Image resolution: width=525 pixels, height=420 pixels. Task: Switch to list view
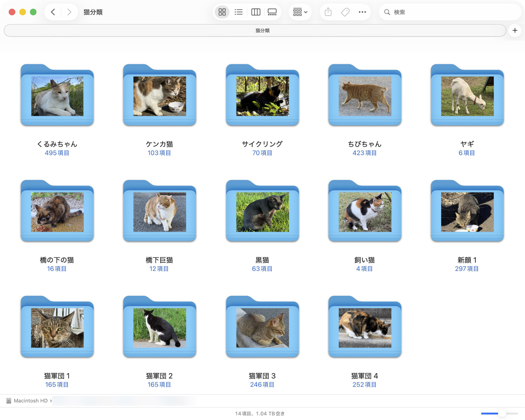238,12
